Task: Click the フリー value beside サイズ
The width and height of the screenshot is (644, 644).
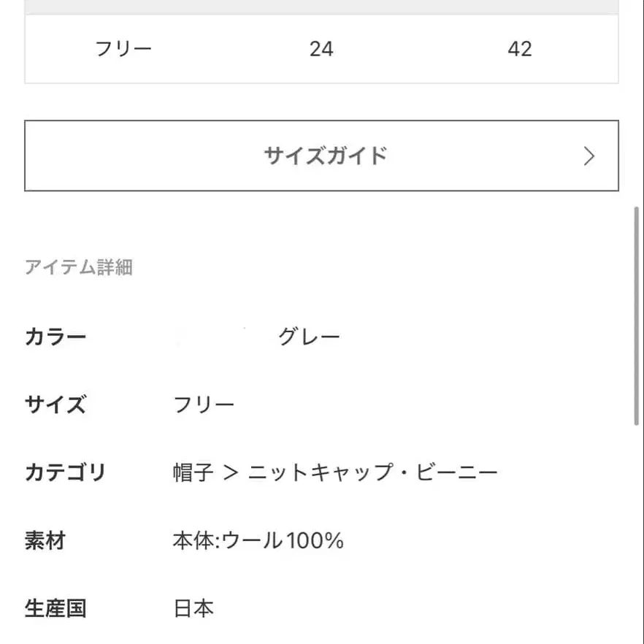Action: coord(204,405)
